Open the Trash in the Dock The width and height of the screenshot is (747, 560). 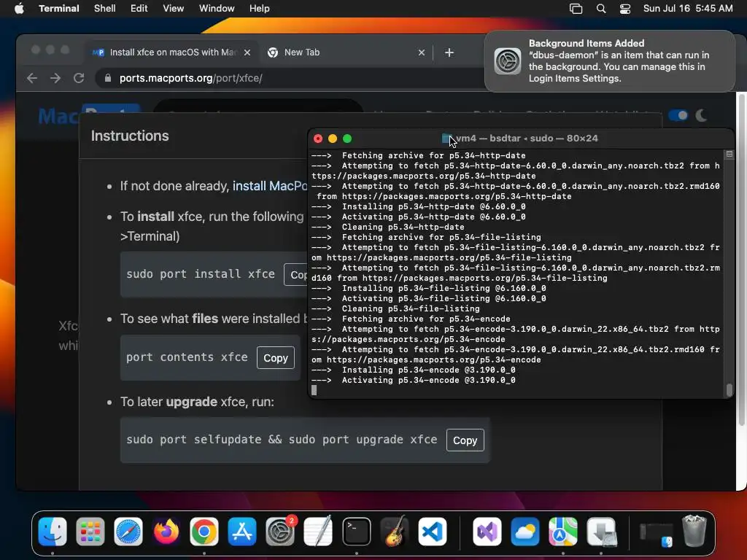point(694,532)
